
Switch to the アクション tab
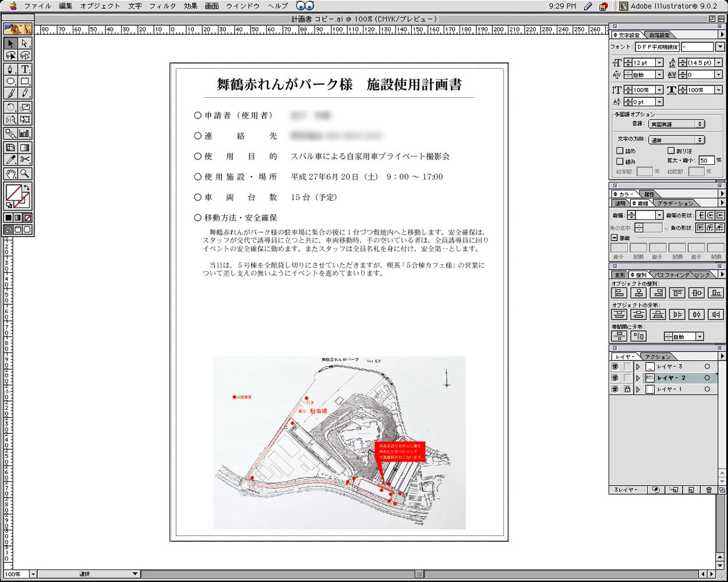coord(658,356)
